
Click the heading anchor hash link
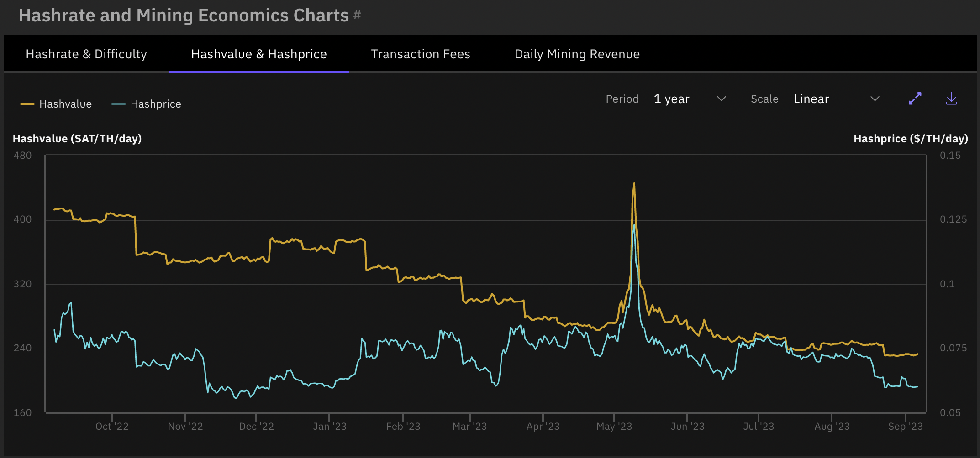tap(357, 15)
